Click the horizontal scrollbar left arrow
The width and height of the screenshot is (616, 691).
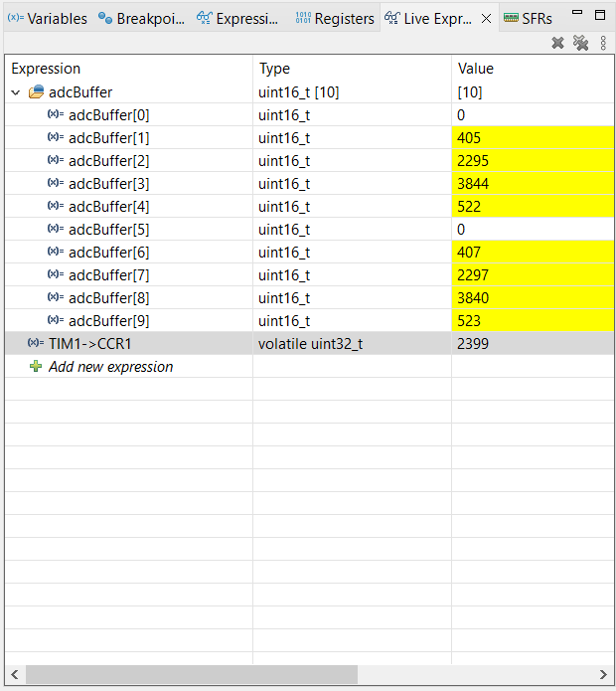click(x=15, y=674)
